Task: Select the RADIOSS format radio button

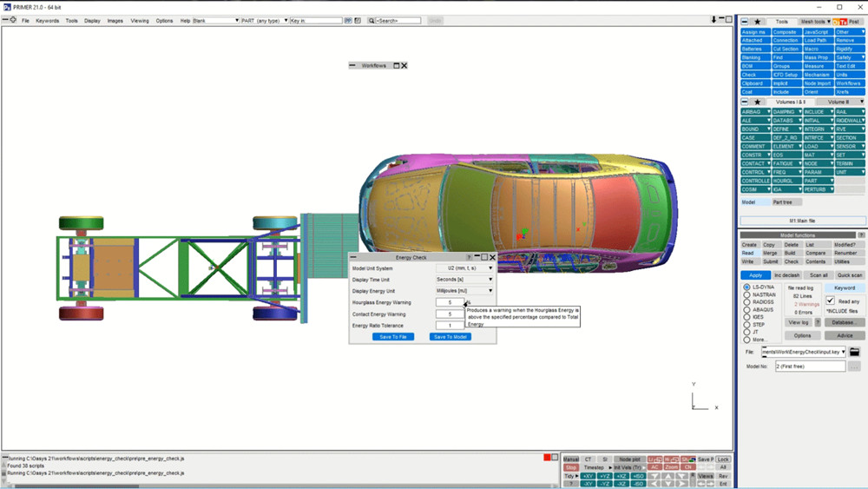Action: [x=746, y=302]
